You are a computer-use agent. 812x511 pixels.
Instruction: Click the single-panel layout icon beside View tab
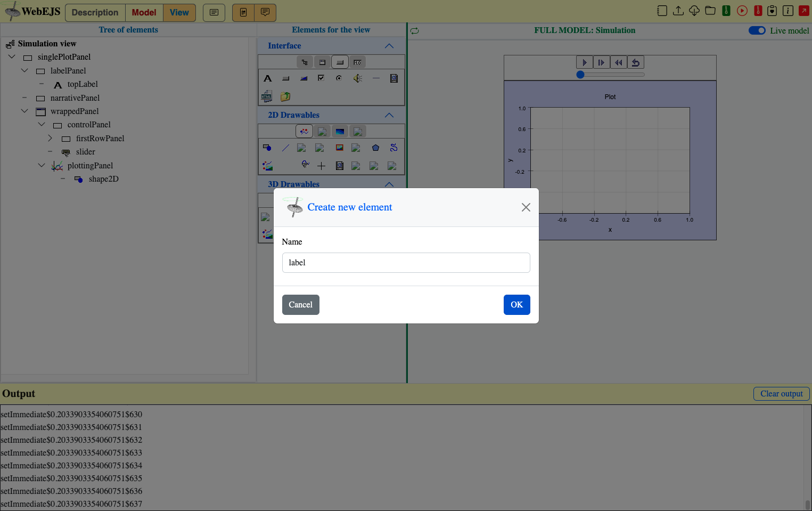pyautogui.click(x=214, y=12)
